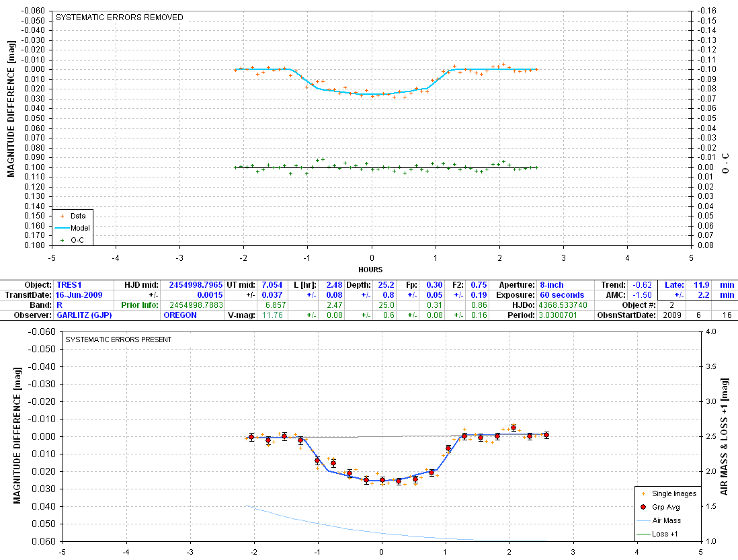Select the OREGON location cell
The height and width of the screenshot is (560, 738).
pyautogui.click(x=181, y=315)
